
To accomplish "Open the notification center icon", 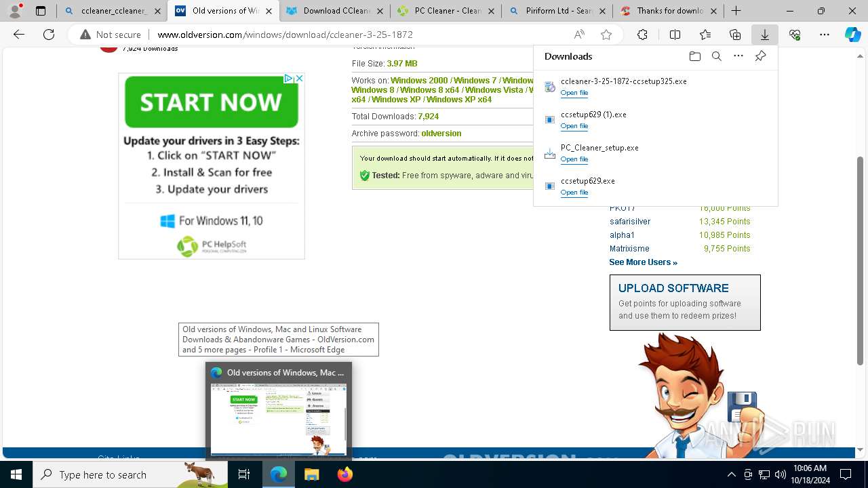I will pos(846,474).
